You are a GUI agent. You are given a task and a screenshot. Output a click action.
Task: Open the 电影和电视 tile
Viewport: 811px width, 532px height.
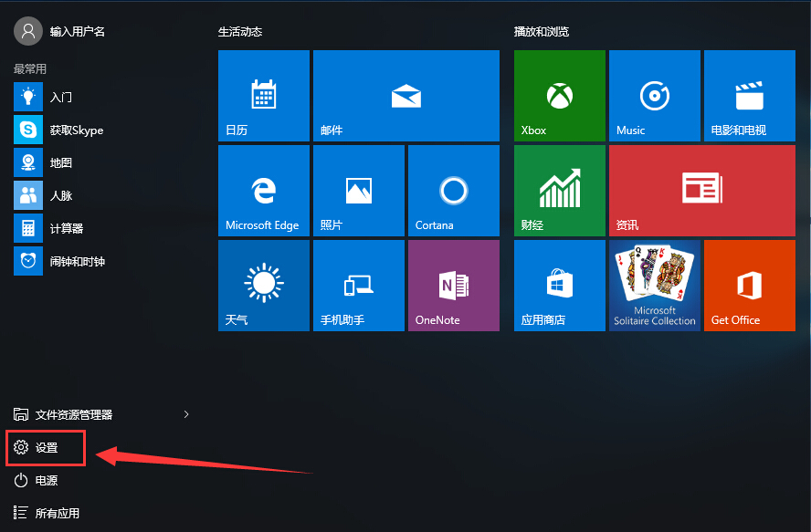click(x=749, y=96)
